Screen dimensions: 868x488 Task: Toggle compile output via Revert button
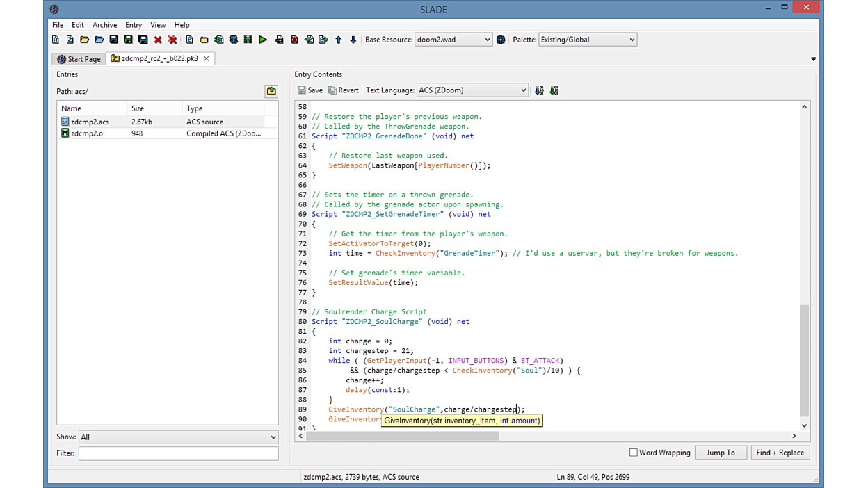(344, 90)
